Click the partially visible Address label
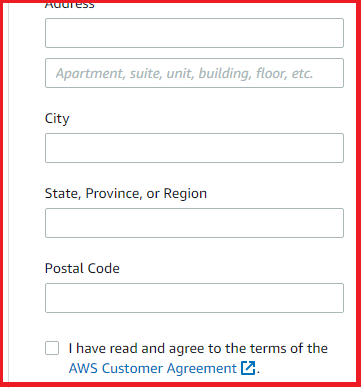The image size is (361, 388). (70, 5)
